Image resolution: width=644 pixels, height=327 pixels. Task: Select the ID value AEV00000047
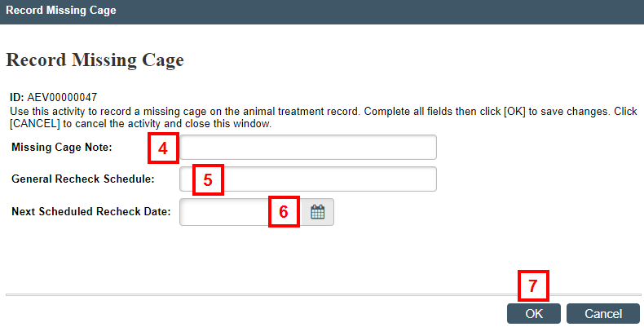[x=62, y=97]
